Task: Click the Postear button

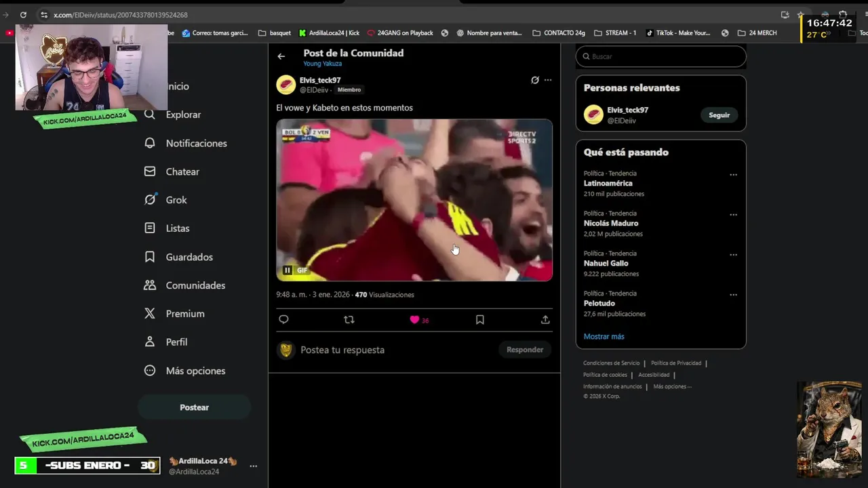Action: pyautogui.click(x=194, y=407)
